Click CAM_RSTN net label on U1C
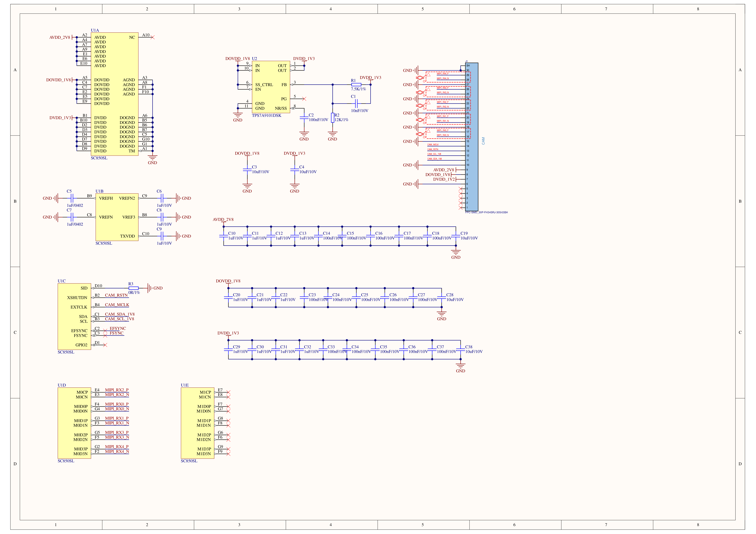This screenshot has height=534, width=756. coord(116,295)
